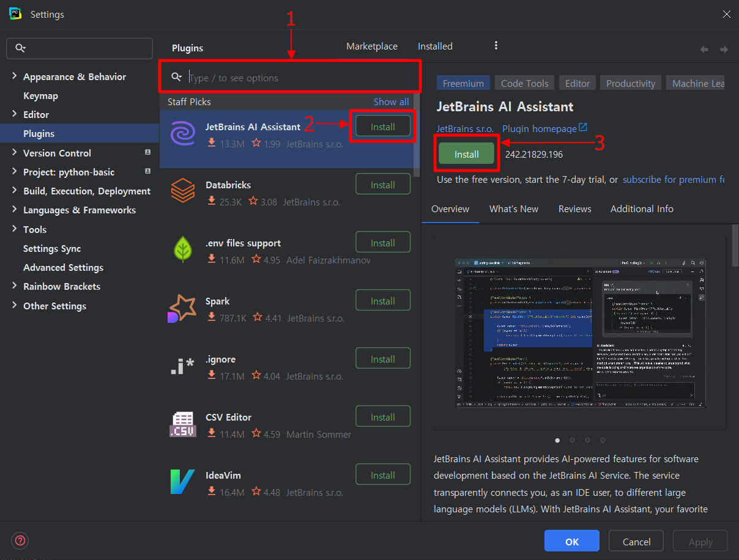Install the IdeaVim plugin
Screen dimensions: 739x560
tap(383, 475)
